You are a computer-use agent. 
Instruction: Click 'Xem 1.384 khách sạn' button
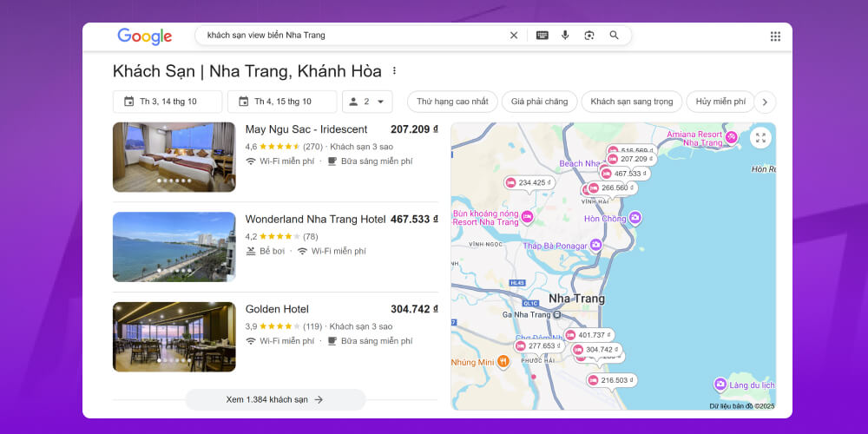tap(275, 399)
